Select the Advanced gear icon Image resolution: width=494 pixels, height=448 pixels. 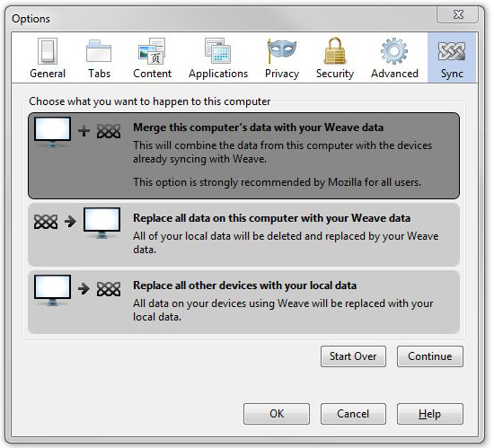(x=394, y=51)
